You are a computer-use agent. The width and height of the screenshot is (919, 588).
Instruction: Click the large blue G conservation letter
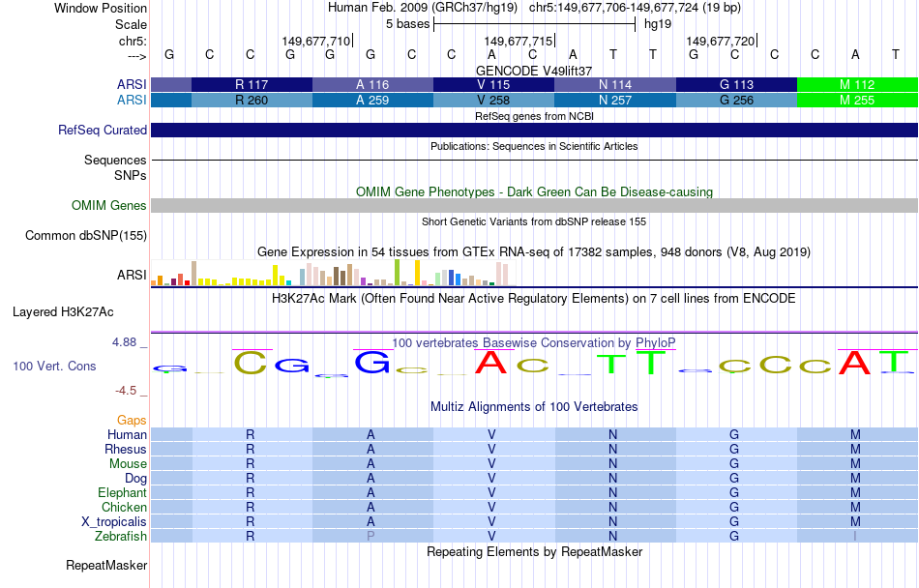(372, 363)
